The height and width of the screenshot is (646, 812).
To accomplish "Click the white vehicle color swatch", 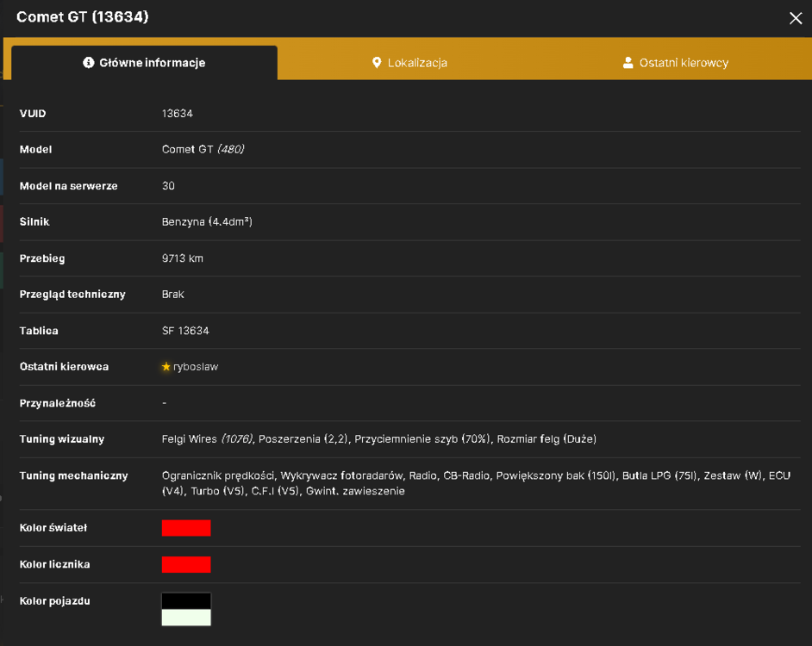I will tap(186, 618).
